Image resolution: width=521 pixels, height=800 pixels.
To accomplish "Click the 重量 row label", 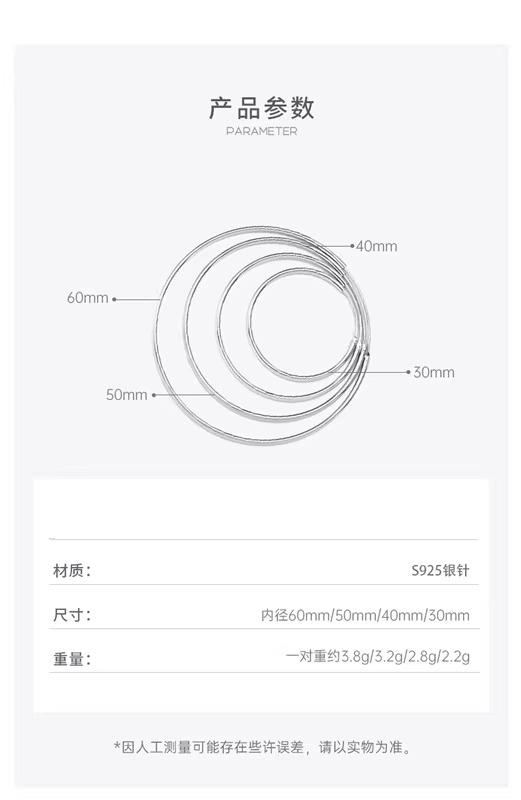I will coord(72,659).
